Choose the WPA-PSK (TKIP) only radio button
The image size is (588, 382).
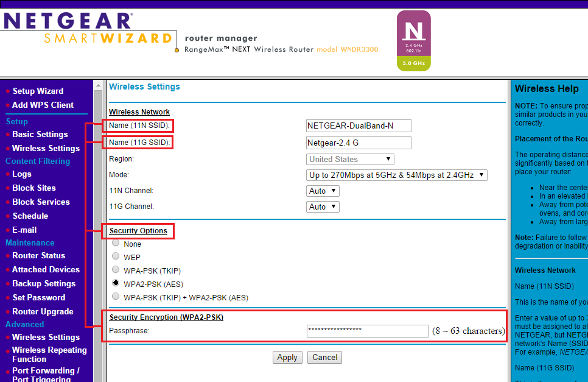pyautogui.click(x=116, y=270)
